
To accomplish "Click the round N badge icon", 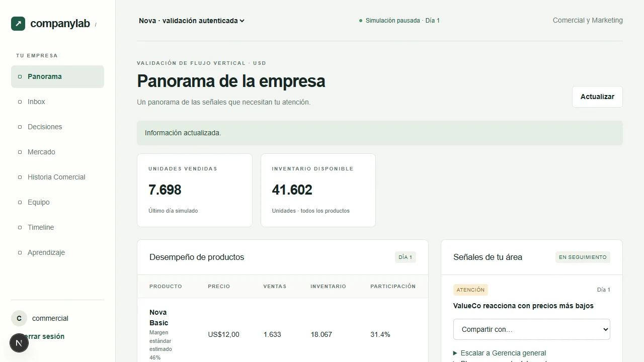I will point(19,343).
